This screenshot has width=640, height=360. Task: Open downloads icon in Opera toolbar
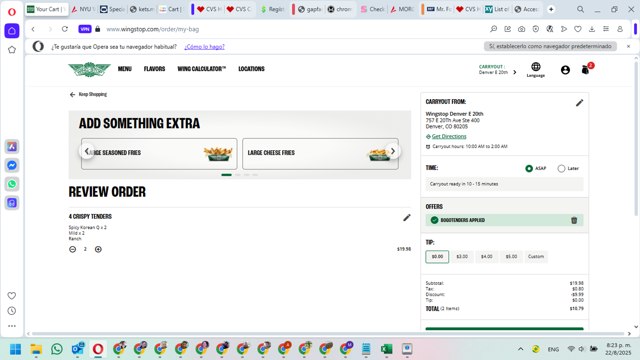592,29
